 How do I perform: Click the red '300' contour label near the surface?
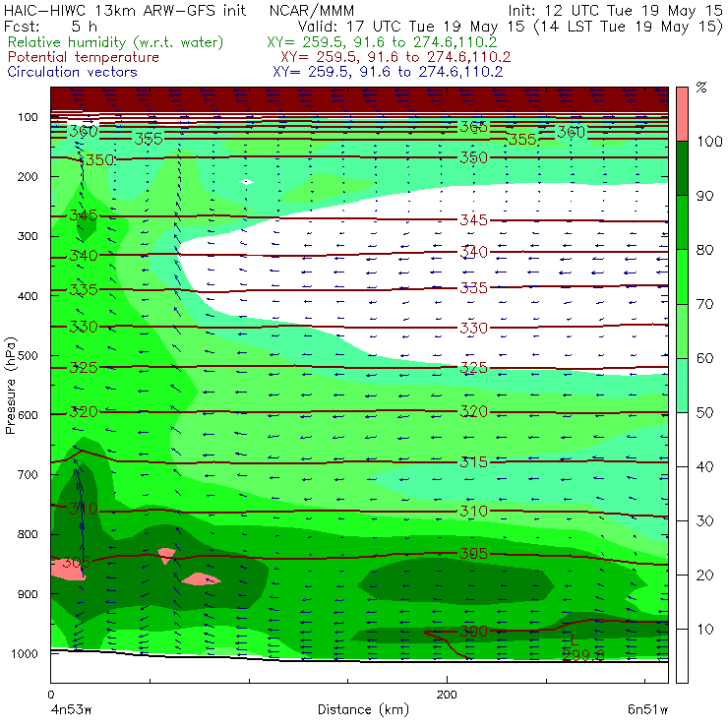(473, 631)
